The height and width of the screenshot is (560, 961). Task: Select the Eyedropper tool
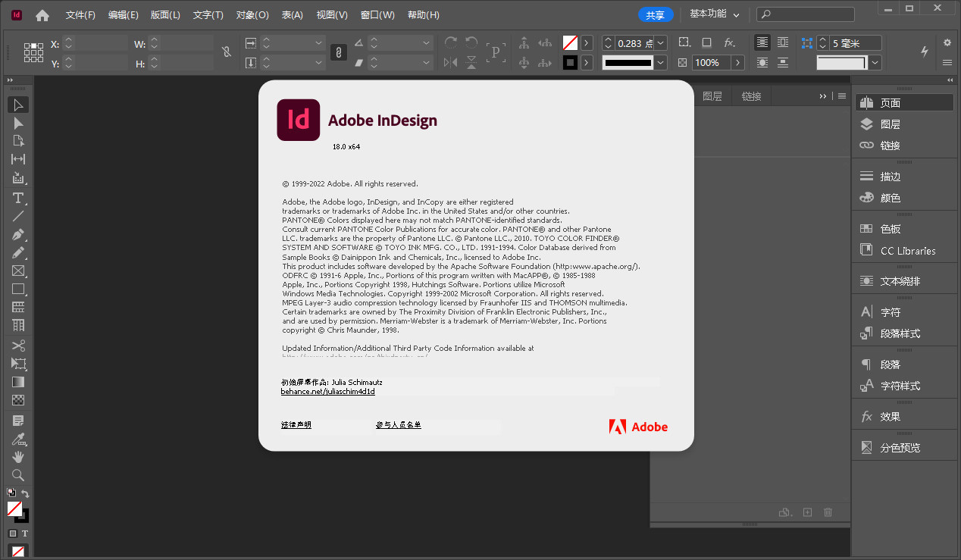(x=18, y=439)
